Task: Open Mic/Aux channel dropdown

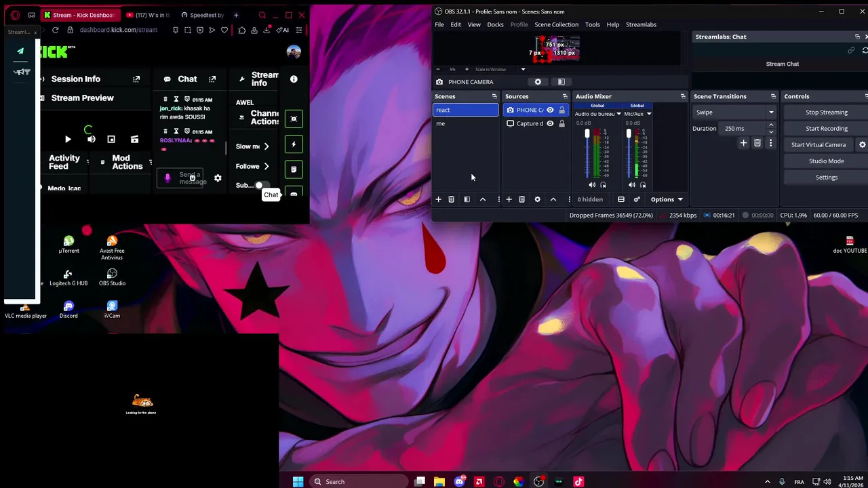Action: pos(649,114)
